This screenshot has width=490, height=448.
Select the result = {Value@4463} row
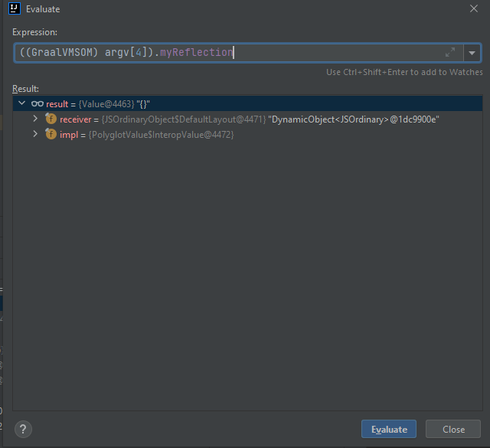click(247, 104)
